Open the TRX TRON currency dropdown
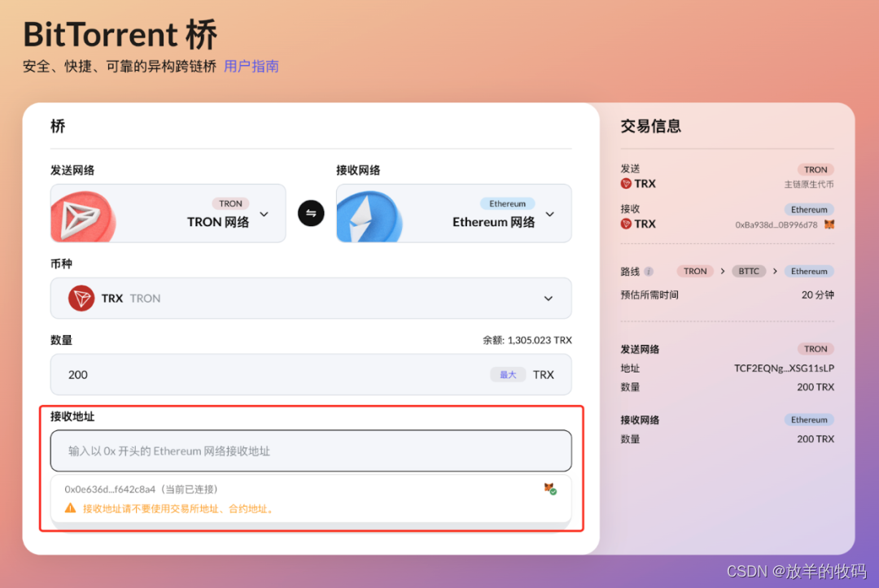The width and height of the screenshot is (879, 588). coord(311,298)
